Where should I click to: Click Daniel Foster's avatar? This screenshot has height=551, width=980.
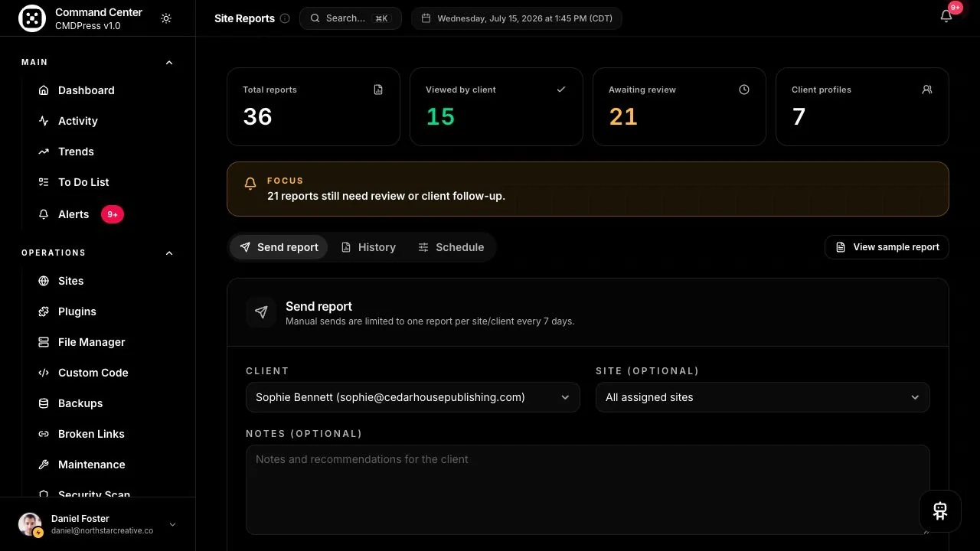click(30, 524)
